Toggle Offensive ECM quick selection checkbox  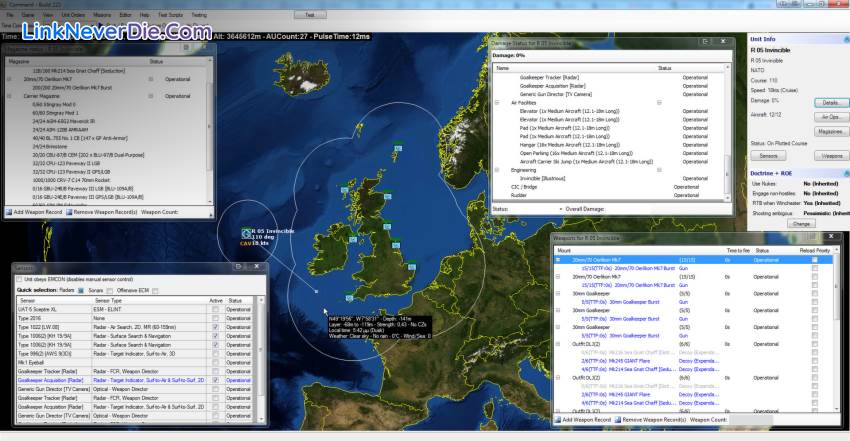tap(155, 291)
